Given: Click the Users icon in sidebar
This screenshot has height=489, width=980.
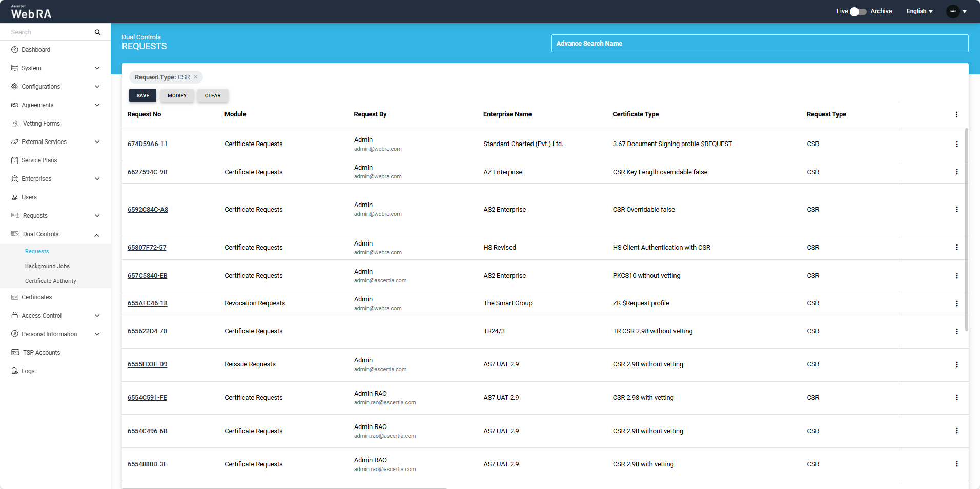Looking at the screenshot, I should [x=15, y=197].
